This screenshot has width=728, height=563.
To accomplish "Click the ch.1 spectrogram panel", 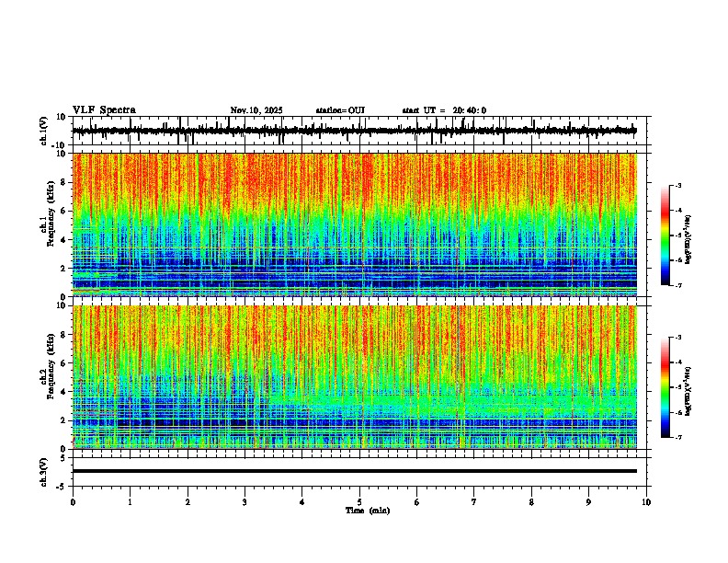I will tap(354, 224).
